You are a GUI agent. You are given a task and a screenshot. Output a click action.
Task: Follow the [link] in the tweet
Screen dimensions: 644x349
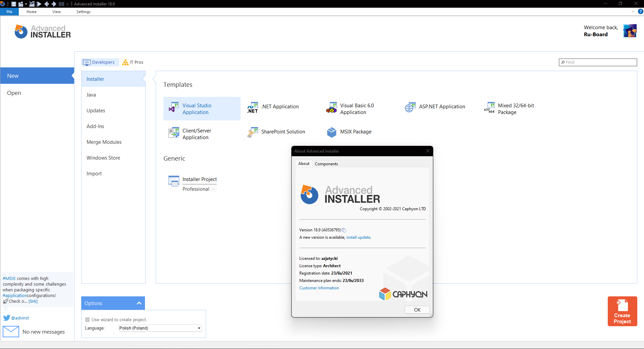[33, 301]
